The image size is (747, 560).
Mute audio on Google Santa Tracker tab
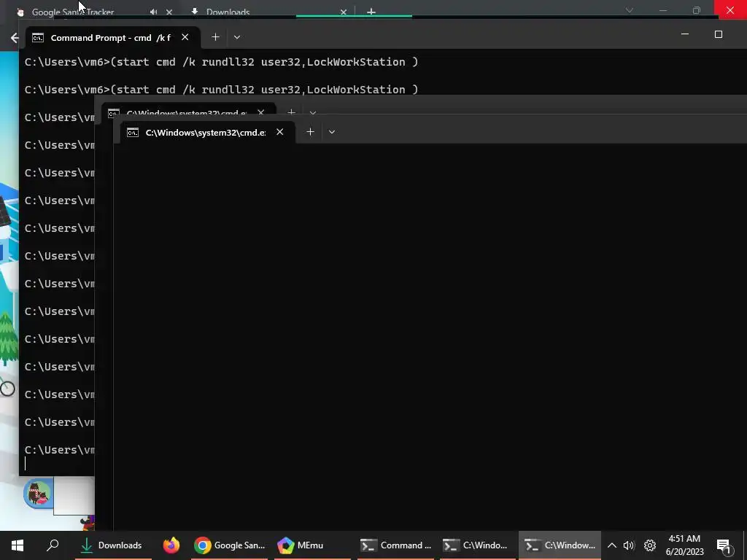pos(153,12)
